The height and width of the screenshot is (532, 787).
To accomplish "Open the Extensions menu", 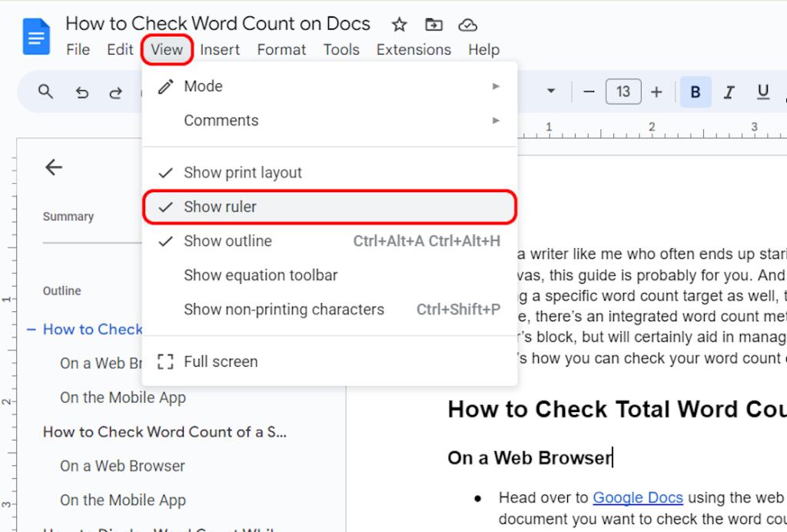I will (413, 49).
